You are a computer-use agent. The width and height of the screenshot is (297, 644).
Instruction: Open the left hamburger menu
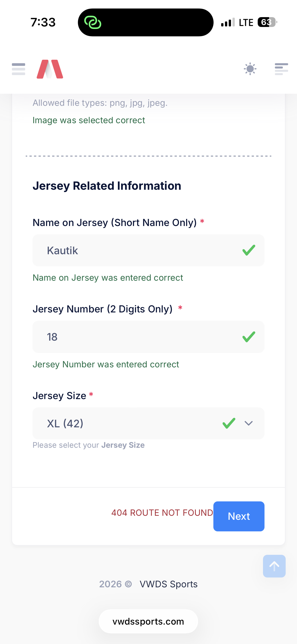click(x=18, y=69)
